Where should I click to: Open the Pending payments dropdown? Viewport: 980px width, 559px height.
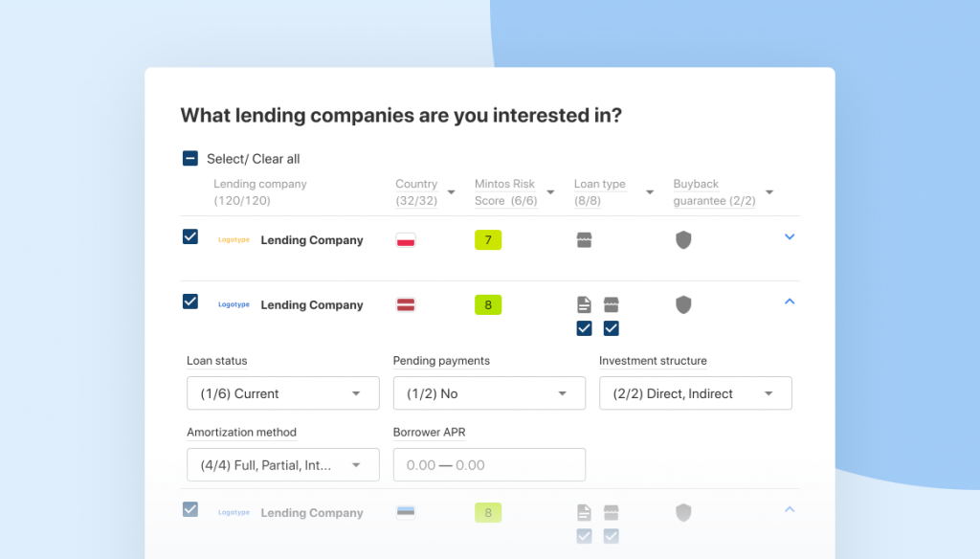tap(489, 393)
